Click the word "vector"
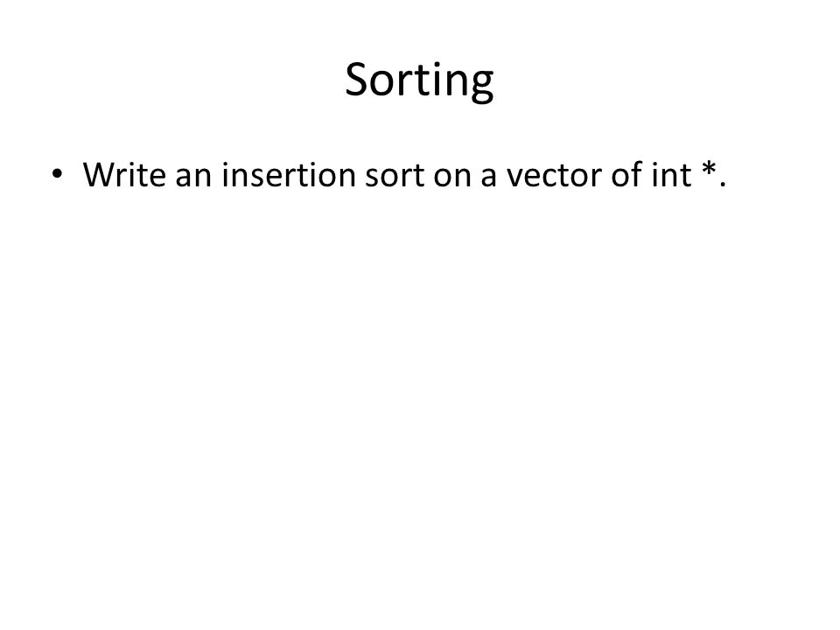840x630 pixels. (554, 176)
